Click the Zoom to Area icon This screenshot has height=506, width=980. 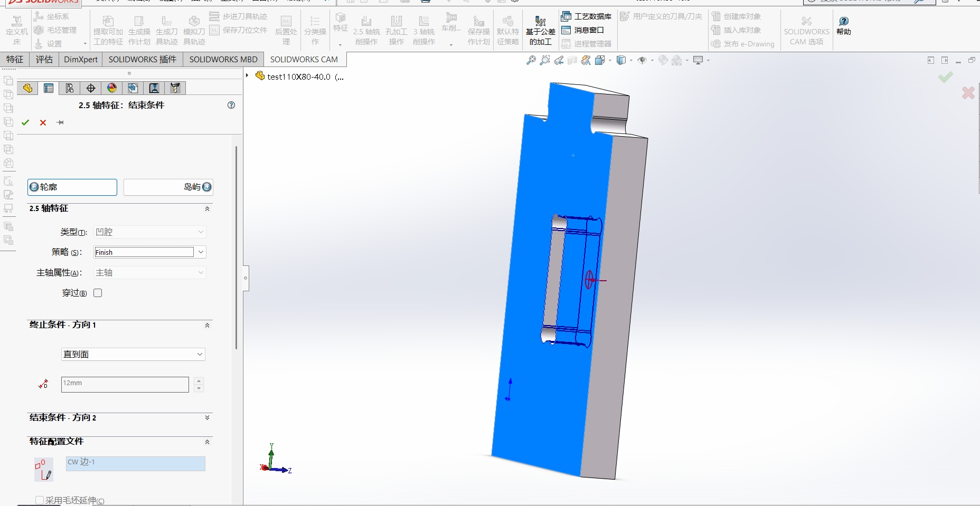coord(545,61)
